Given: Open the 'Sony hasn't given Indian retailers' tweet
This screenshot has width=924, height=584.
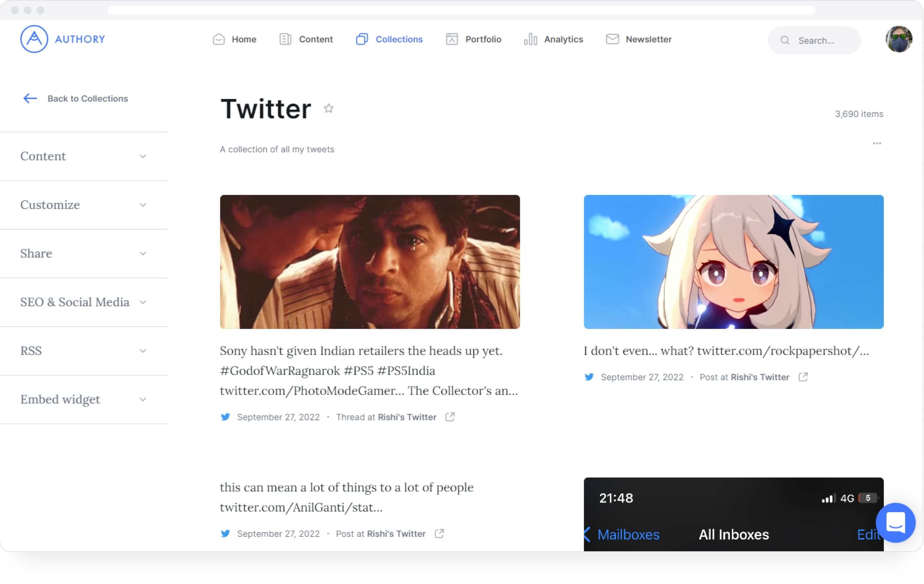Looking at the screenshot, I should coord(369,371).
